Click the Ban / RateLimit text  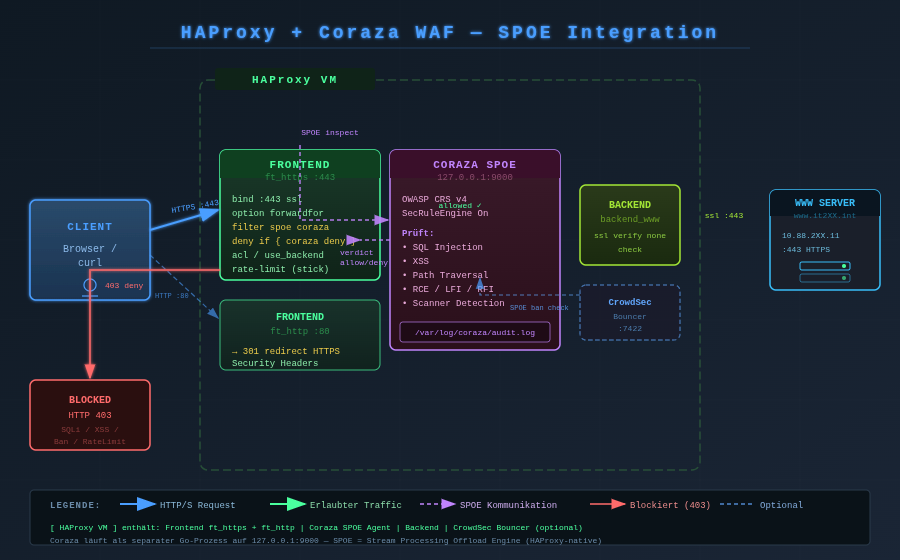[x=90, y=442]
